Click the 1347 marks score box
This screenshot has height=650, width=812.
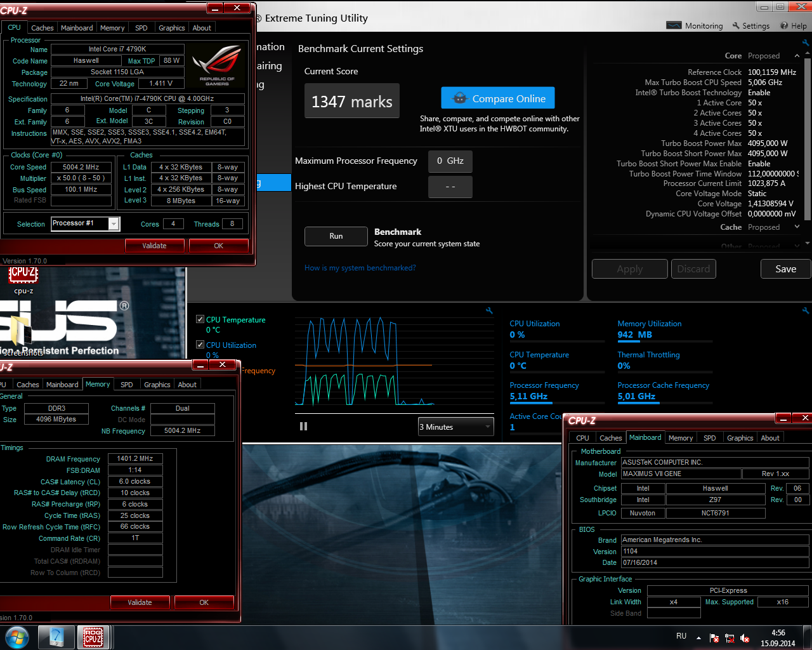click(x=352, y=102)
